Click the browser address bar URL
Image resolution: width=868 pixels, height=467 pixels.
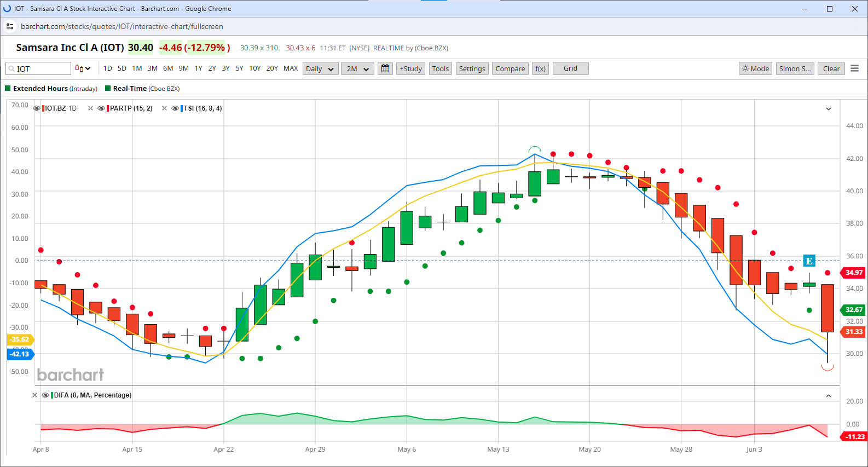[x=122, y=26]
